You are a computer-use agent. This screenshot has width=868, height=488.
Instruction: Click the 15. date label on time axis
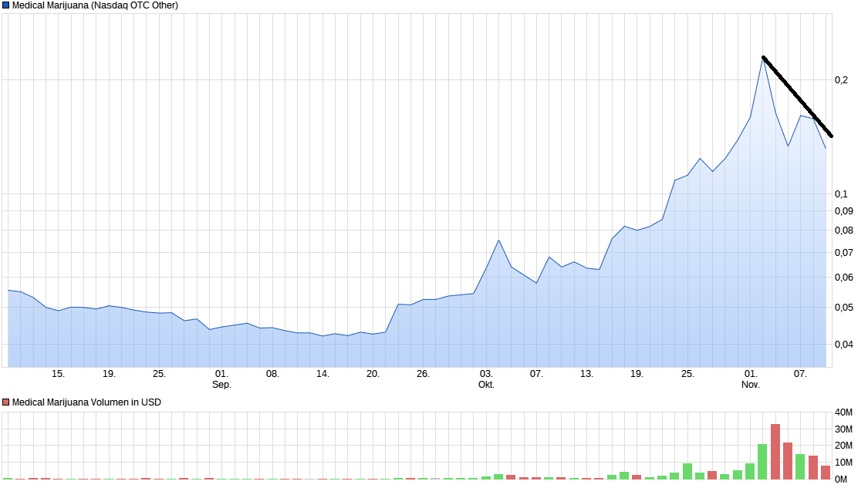[59, 374]
